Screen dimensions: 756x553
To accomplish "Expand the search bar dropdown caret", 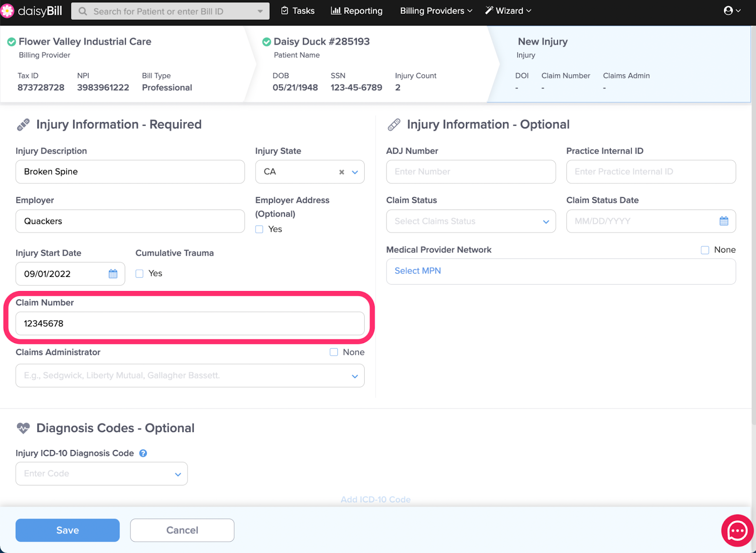I will [x=260, y=11].
